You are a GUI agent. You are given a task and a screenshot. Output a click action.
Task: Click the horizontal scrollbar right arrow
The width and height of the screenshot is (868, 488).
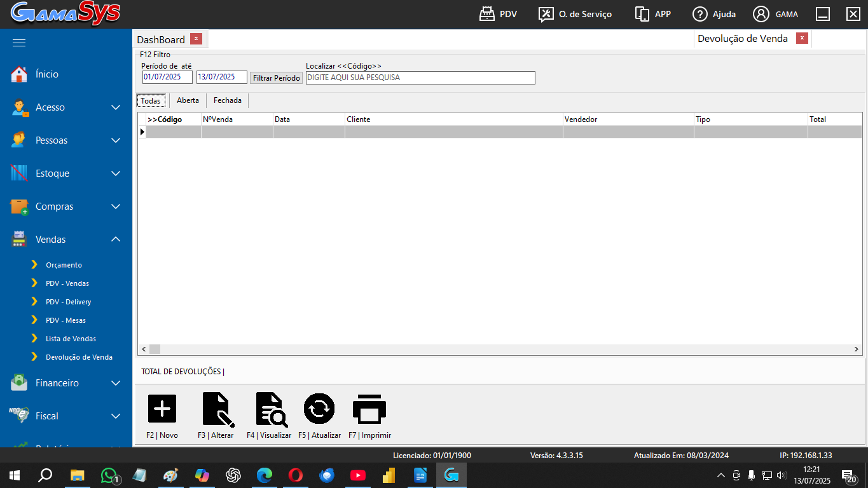click(x=857, y=349)
